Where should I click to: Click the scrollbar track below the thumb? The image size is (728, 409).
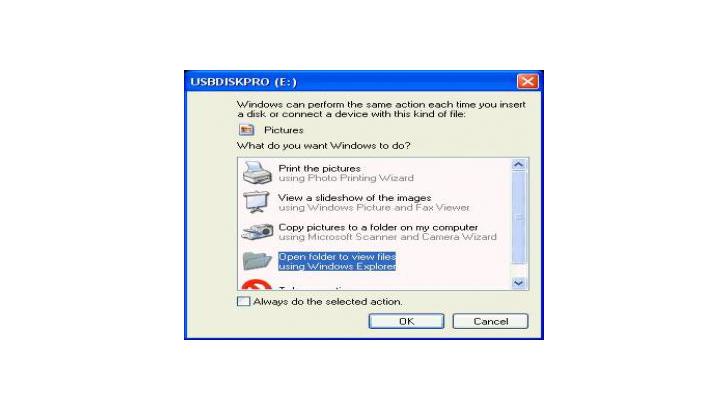click(519, 270)
